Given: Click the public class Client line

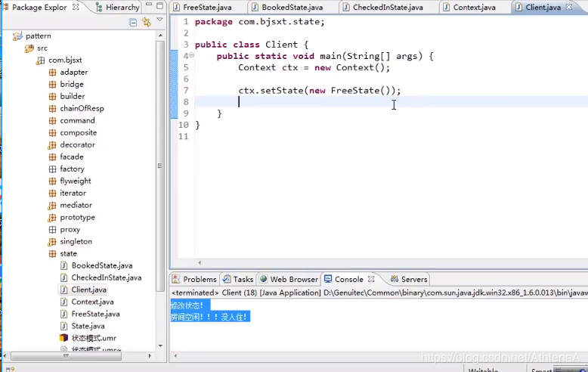Looking at the screenshot, I should (x=252, y=45).
